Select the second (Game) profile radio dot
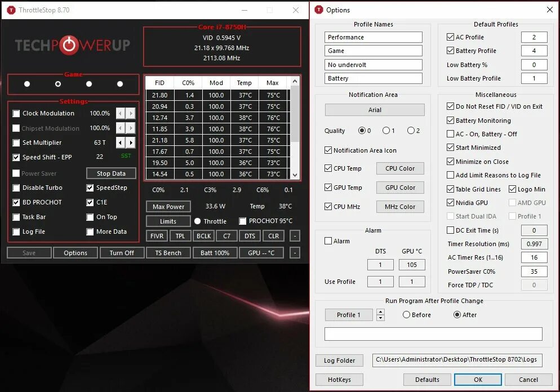This screenshot has height=392, width=560. click(x=58, y=84)
